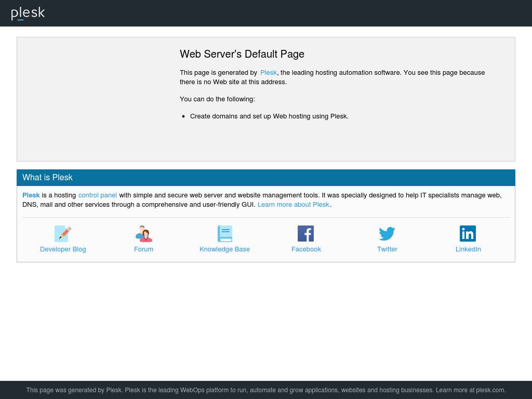Open the LinkedIn logo icon
The width and height of the screenshot is (532, 399).
coord(468,234)
